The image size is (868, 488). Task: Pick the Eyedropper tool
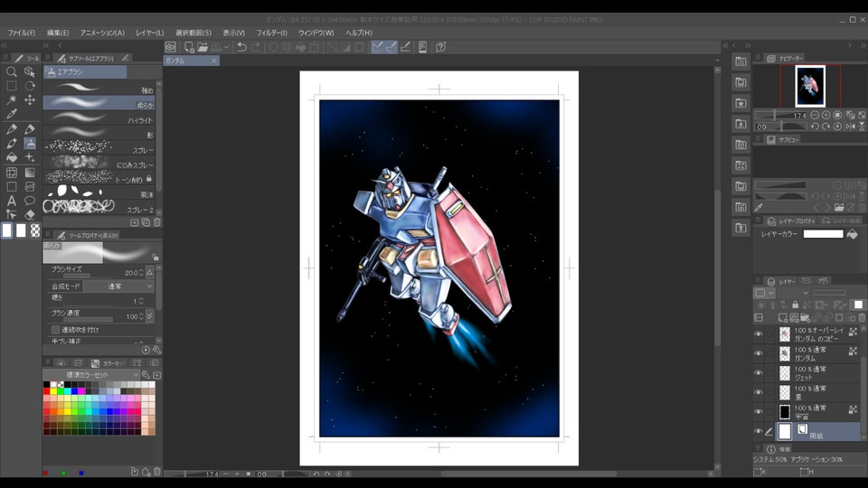click(12, 115)
